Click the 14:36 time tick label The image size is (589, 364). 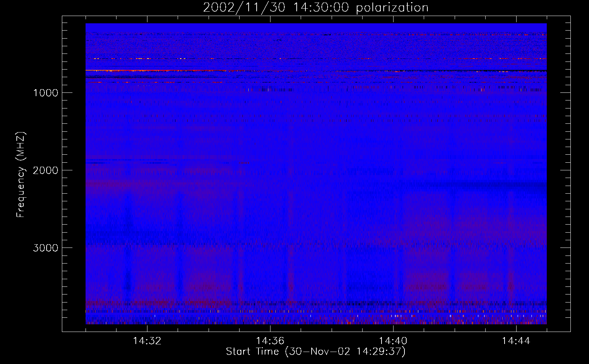[x=270, y=341]
